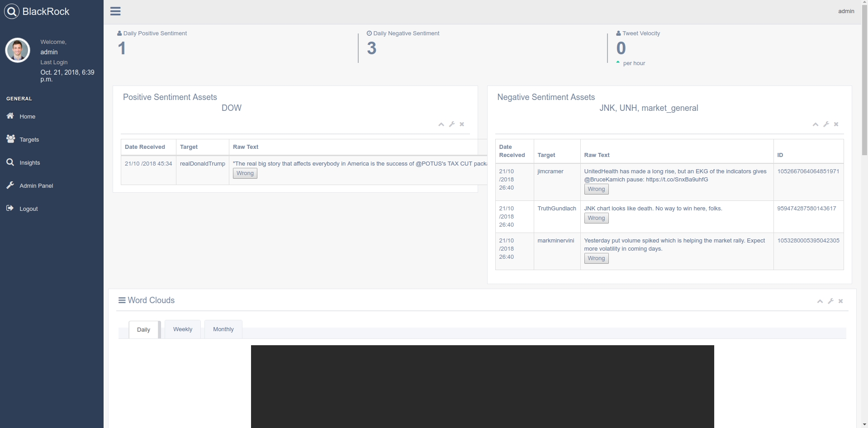Switch to Weekly word cloud tab
Screen dimensions: 868x428
[183, 329]
